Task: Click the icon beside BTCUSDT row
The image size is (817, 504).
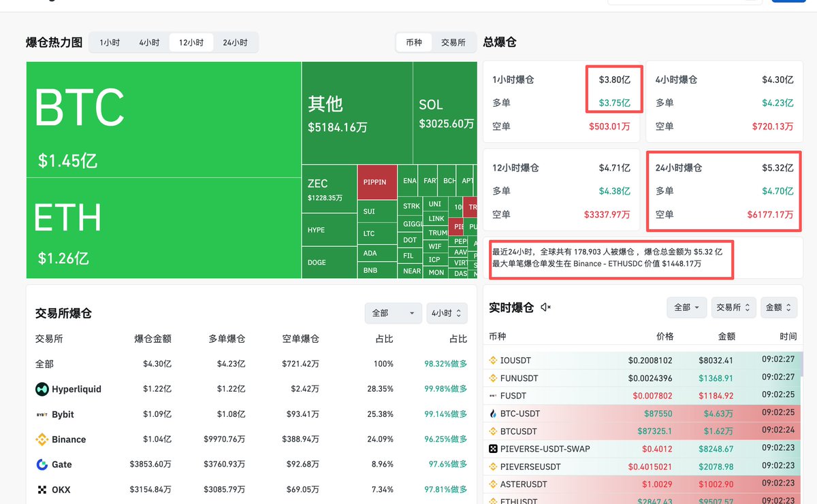Action: pos(494,431)
